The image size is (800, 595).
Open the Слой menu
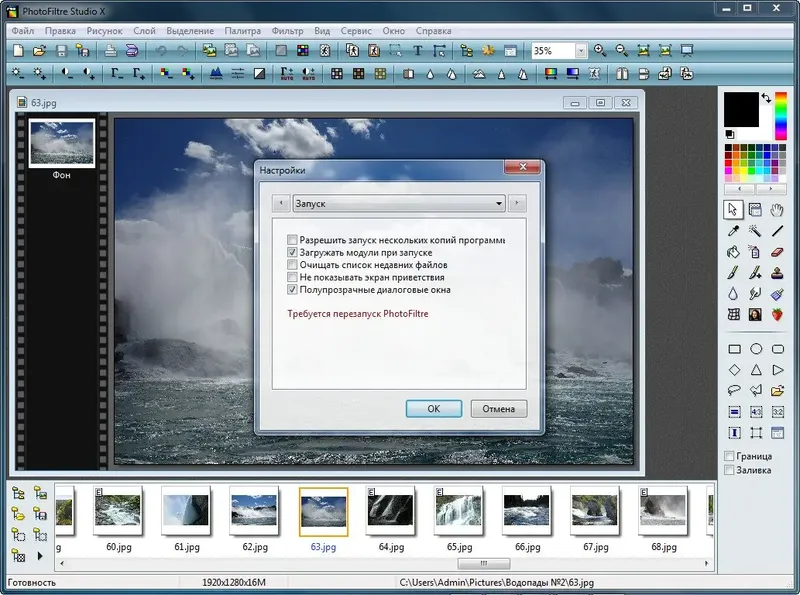144,30
